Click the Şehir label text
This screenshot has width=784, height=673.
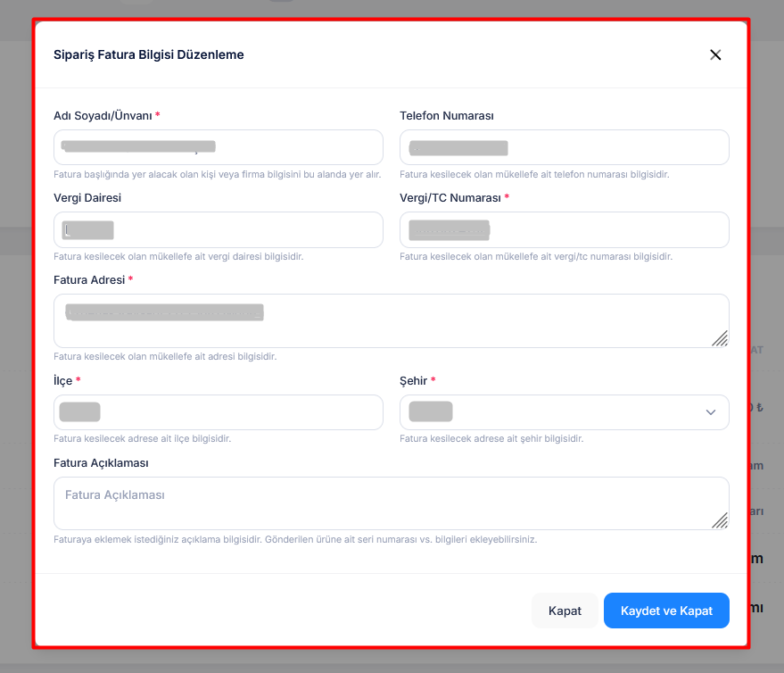(x=414, y=381)
